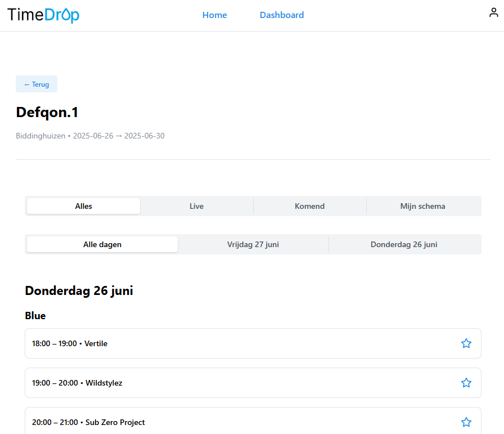Switch to Vrijdag 27 juni
This screenshot has height=434, width=504.
[253, 244]
